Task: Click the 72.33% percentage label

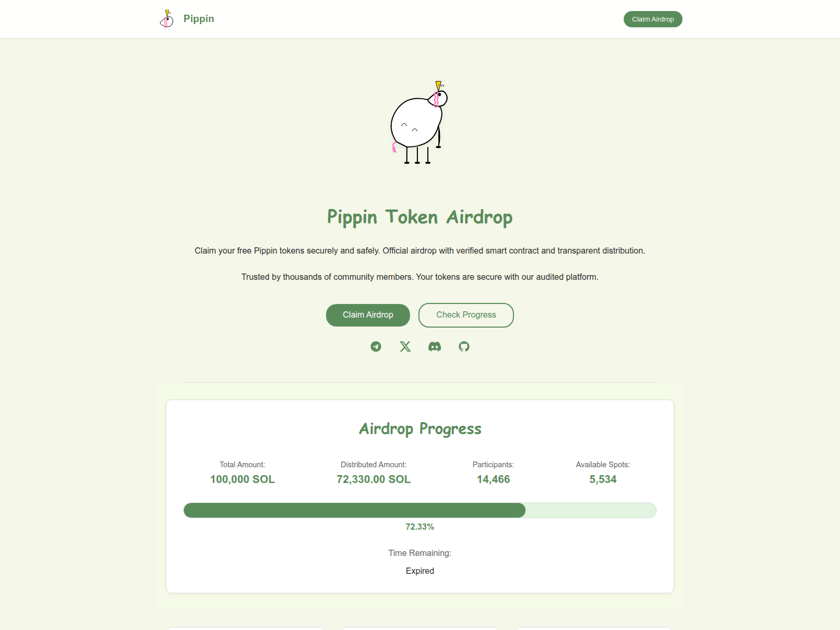Action: (x=419, y=527)
